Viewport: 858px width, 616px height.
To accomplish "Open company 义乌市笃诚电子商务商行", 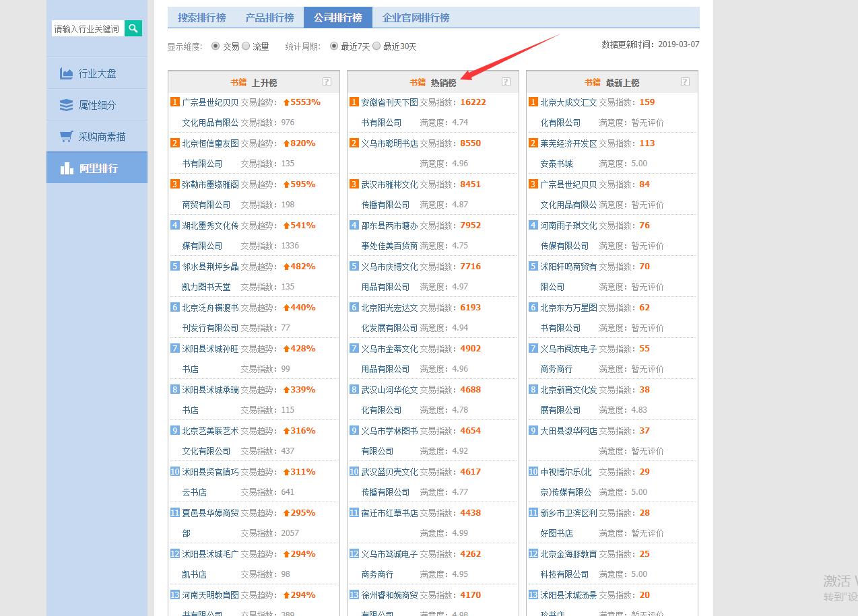I will [x=389, y=564].
